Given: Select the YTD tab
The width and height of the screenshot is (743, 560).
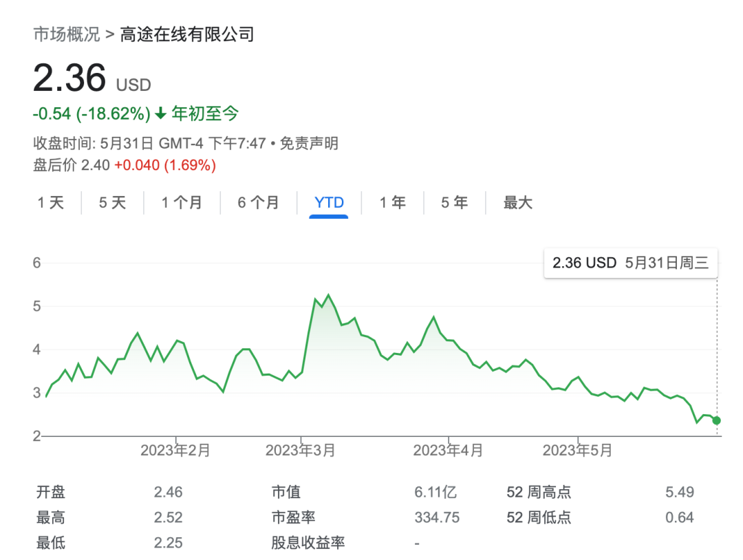Looking at the screenshot, I should coord(329,203).
